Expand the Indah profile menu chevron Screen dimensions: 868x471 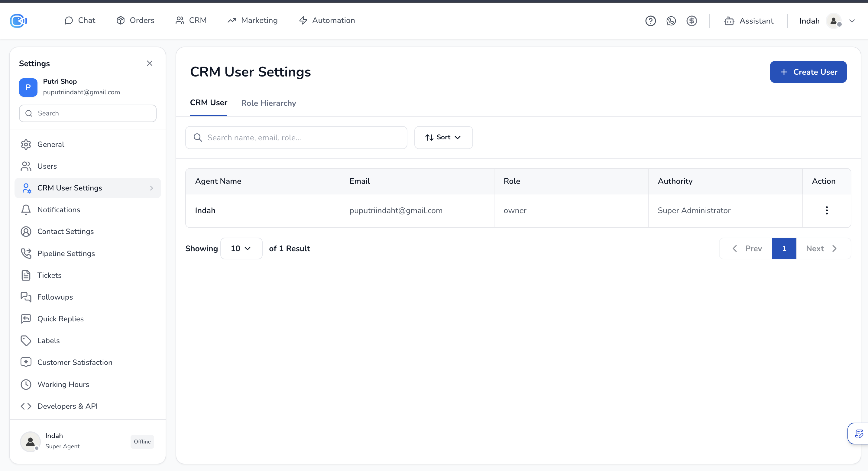pyautogui.click(x=852, y=21)
